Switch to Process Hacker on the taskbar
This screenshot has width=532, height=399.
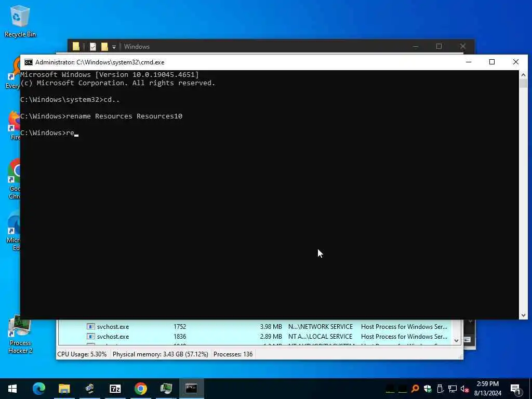point(166,389)
